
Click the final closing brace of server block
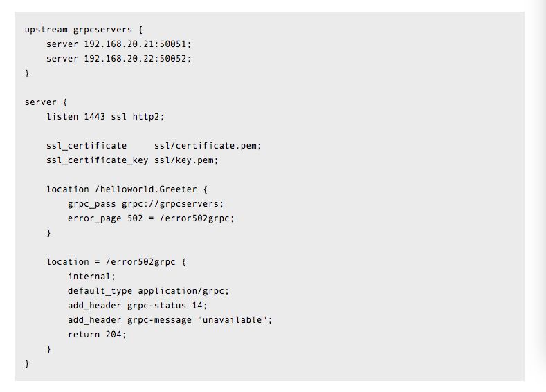27,364
